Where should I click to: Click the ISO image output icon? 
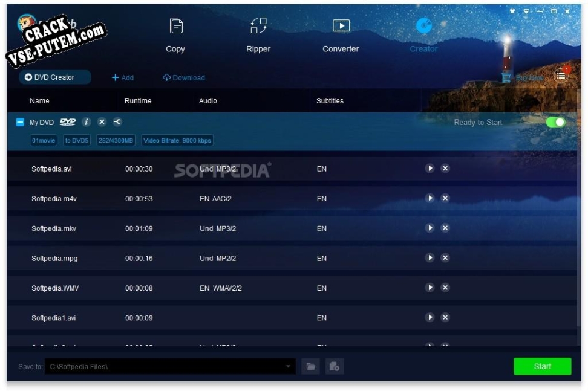pos(335,366)
